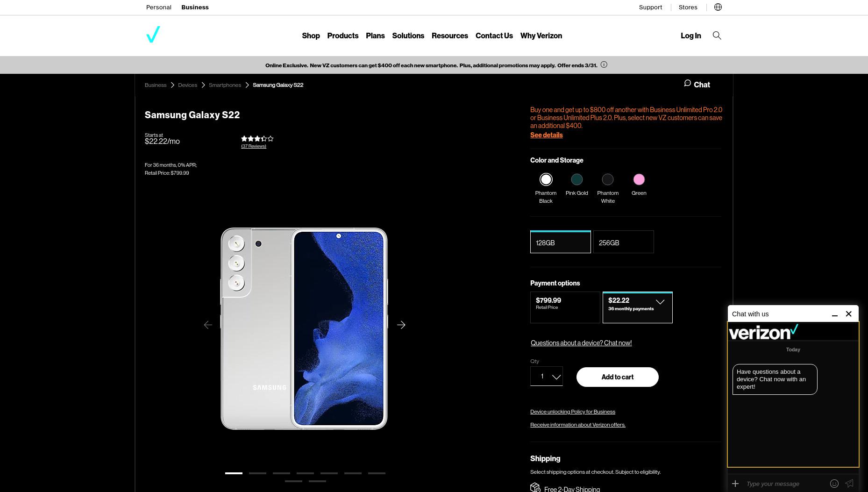The height and width of the screenshot is (492, 868).
Task: Select the 256GB storage option
Action: click(x=624, y=242)
